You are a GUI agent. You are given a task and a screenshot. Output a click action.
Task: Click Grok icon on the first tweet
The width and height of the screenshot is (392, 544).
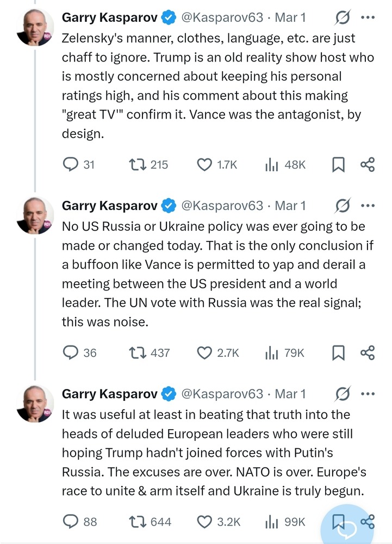pyautogui.click(x=343, y=18)
